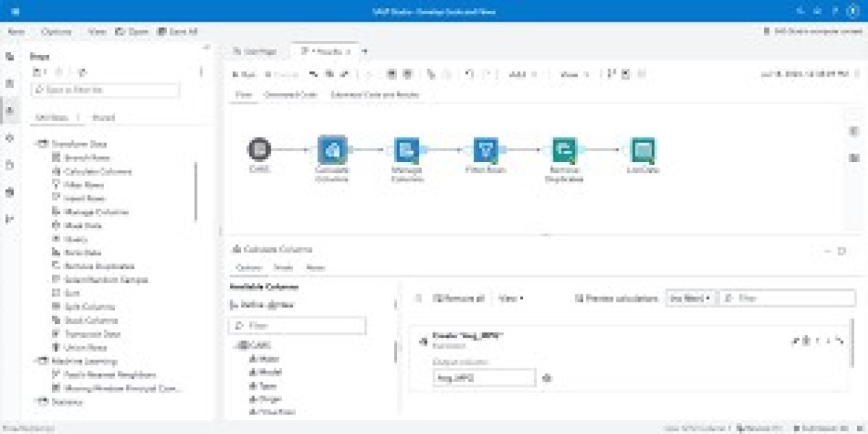Viewport: 868px width, 434px height.
Task: Select the Calculate Columns flow node
Action: coord(332,150)
